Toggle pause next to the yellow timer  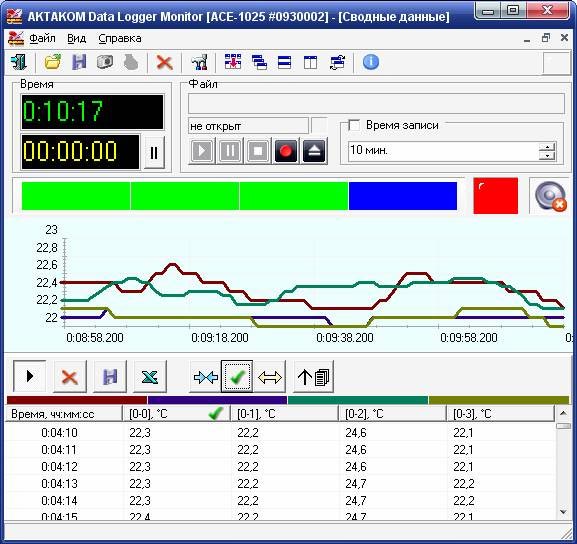154,152
